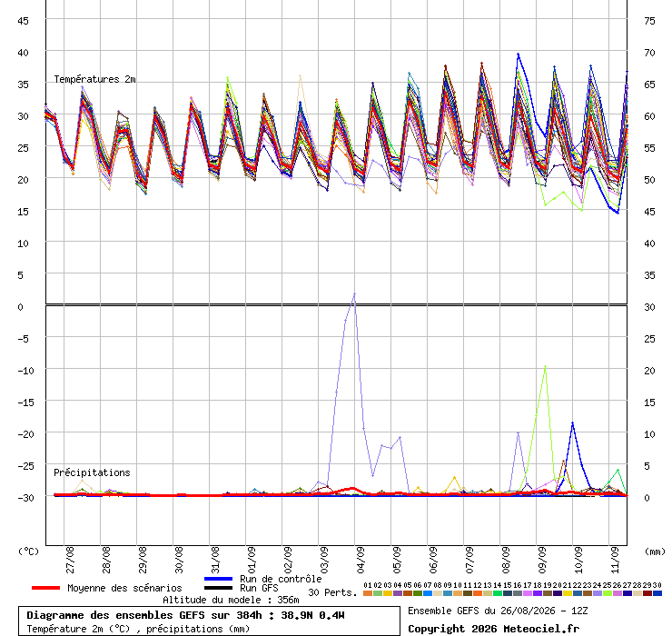Click the 'Run de contrôle' legend label

[281, 579]
